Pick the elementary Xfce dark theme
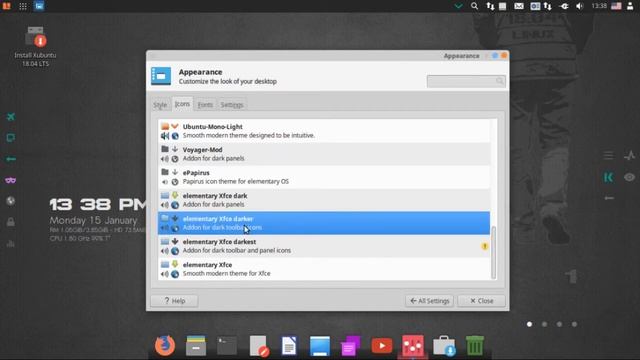640x360 pixels. click(324, 200)
